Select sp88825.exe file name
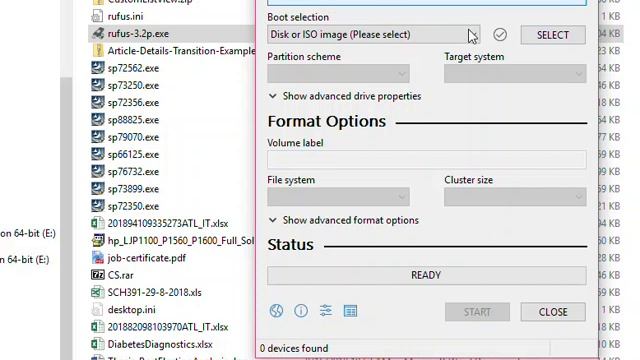640x360 pixels. coord(133,120)
